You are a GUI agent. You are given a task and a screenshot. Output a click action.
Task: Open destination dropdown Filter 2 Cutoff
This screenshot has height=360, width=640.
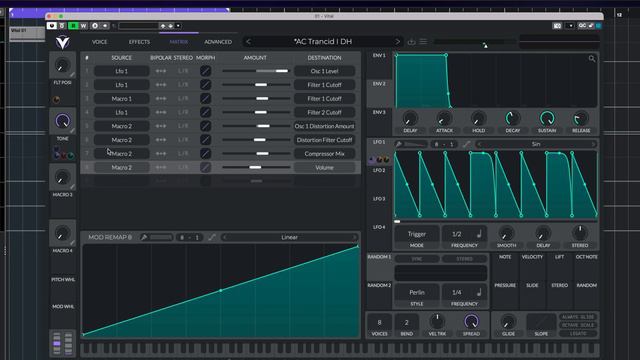tap(324, 112)
